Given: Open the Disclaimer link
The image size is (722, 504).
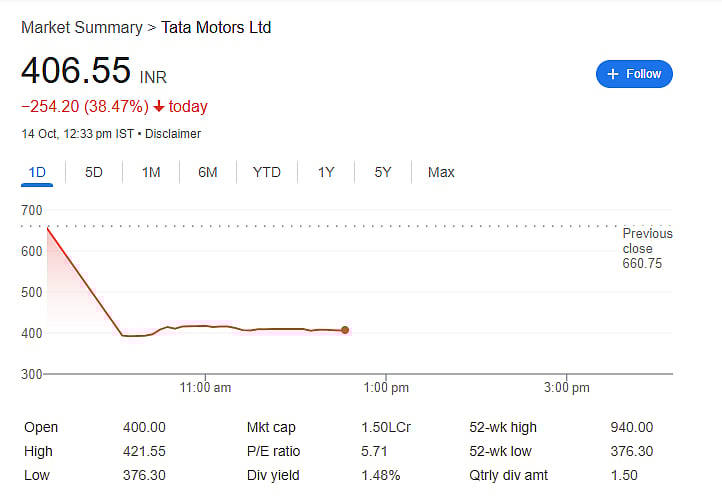Looking at the screenshot, I should tap(174, 134).
